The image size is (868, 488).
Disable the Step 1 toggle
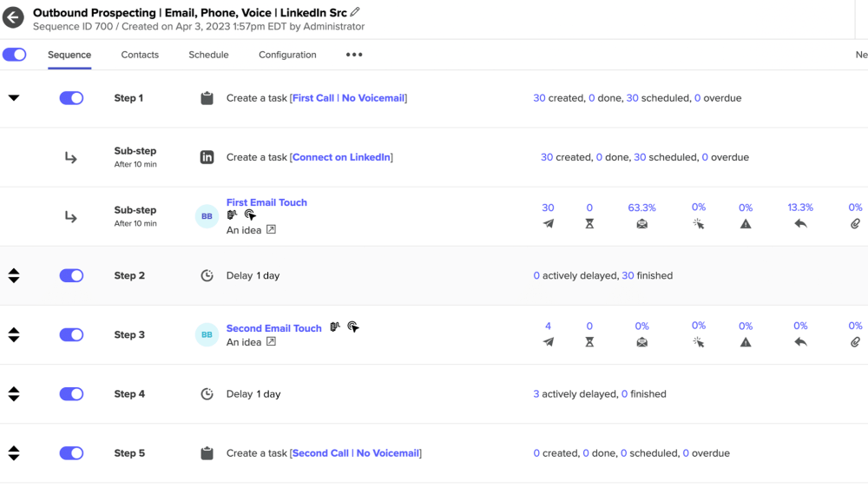[x=71, y=98]
